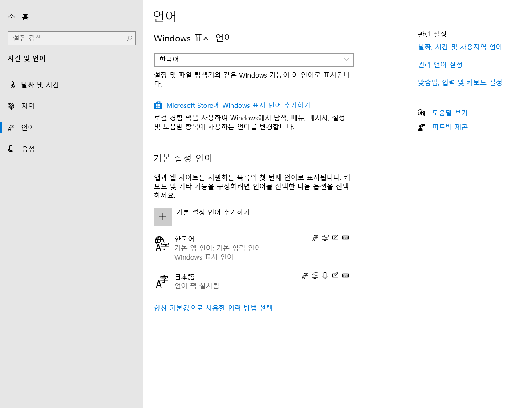
Task: Click the 기본 앱 언어; 기본 입력 언어 text
Action: [218, 248]
